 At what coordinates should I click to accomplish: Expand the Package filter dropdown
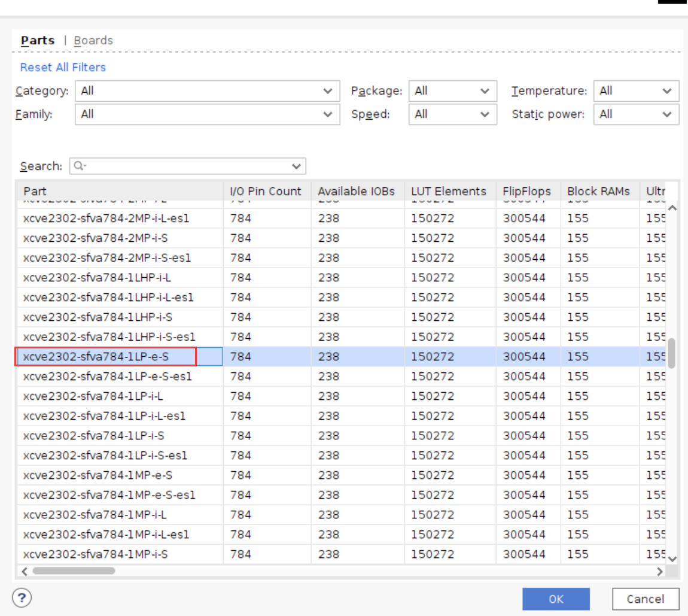(x=453, y=92)
